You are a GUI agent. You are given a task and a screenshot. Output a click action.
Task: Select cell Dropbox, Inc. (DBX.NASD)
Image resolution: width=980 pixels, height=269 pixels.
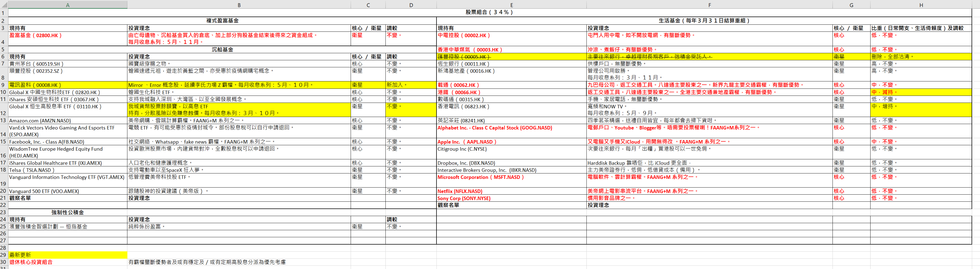pos(511,163)
